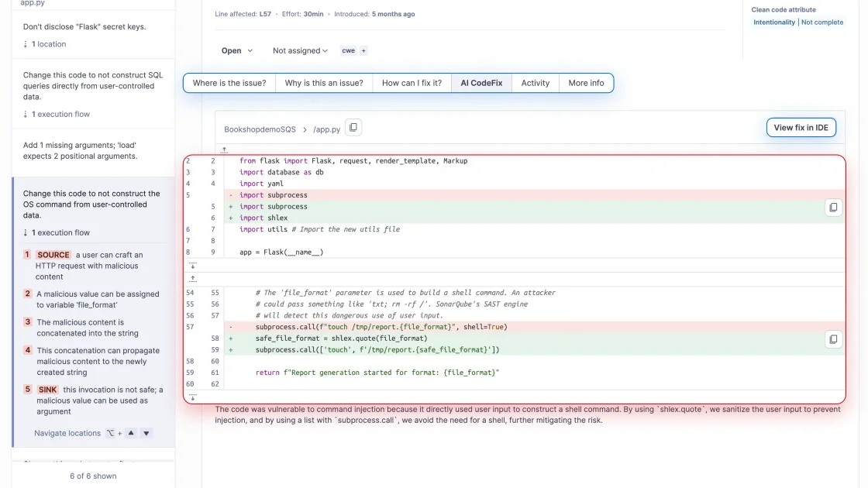Click the View fix in IDE button

click(801, 127)
